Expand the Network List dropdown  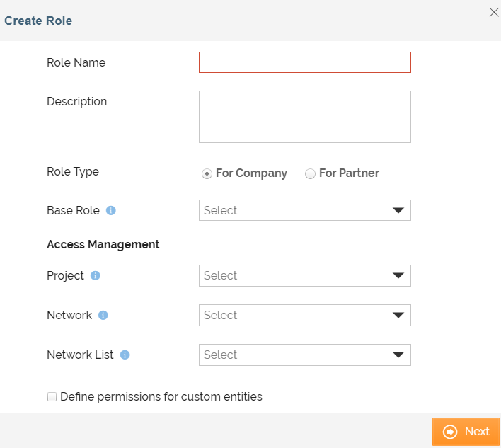304,355
